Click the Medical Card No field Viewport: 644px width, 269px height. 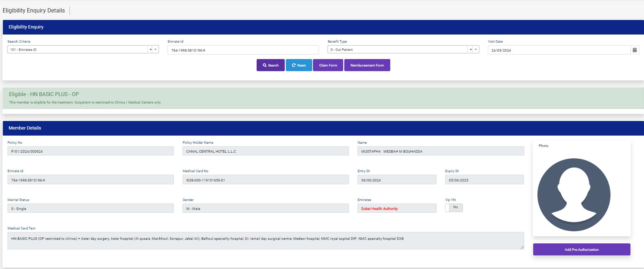coord(266,180)
